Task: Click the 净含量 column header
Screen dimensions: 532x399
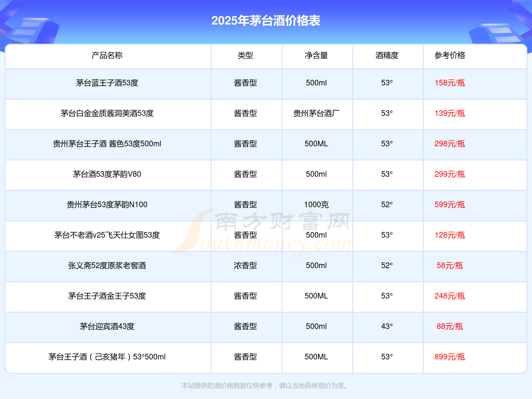Action: 316,55
